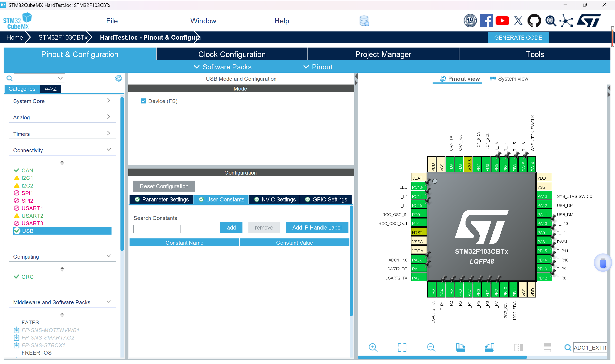Open the YouTube link icon
Image resolution: width=615 pixels, height=364 pixels.
click(502, 21)
